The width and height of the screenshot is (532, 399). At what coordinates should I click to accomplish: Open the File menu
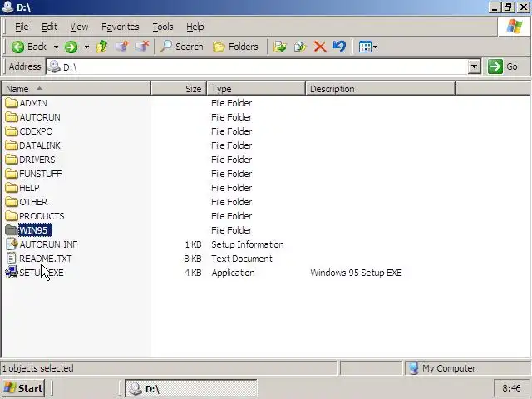(x=22, y=27)
